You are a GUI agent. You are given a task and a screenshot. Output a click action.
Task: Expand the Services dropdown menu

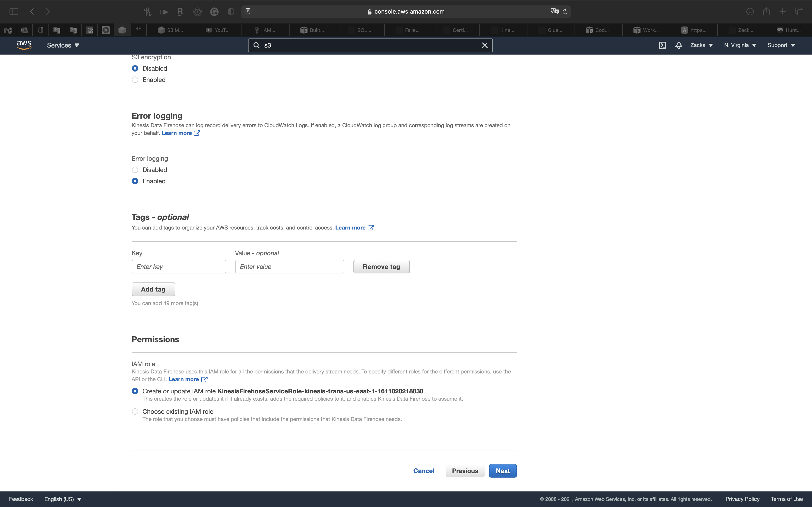coord(63,45)
